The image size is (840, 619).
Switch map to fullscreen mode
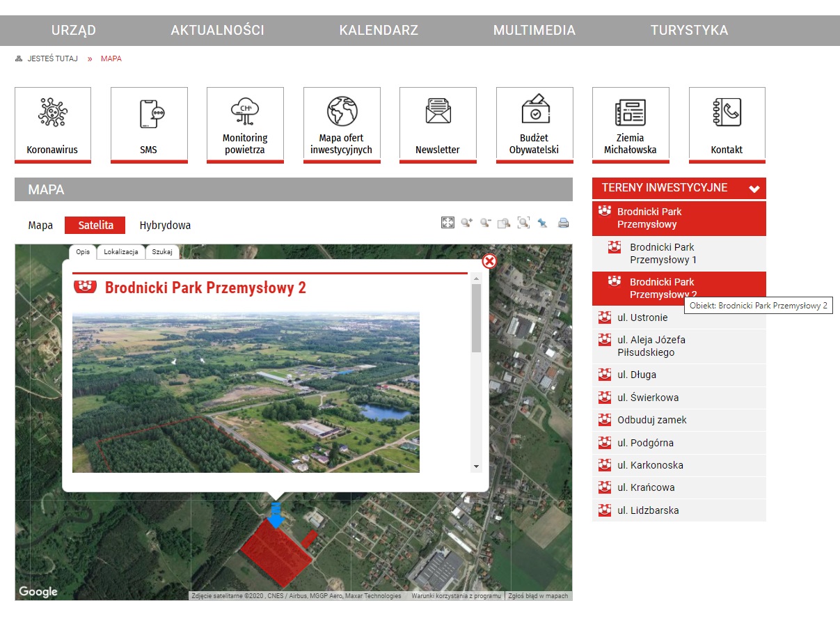[447, 222]
